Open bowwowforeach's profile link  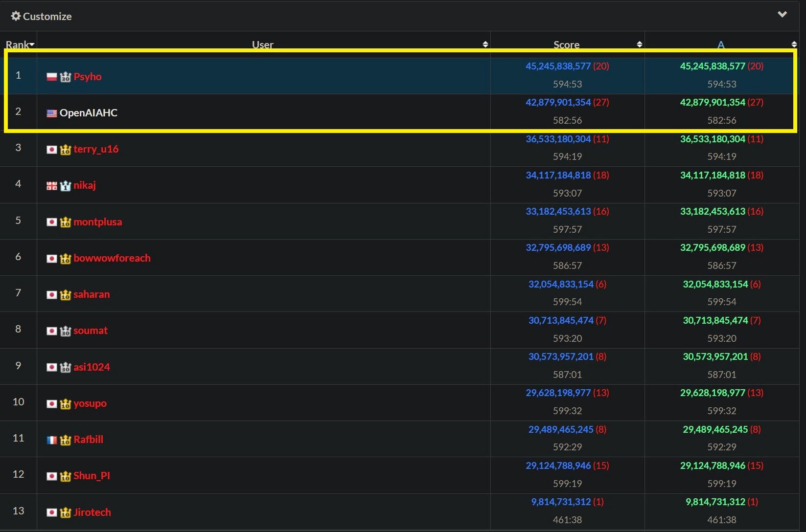point(112,258)
